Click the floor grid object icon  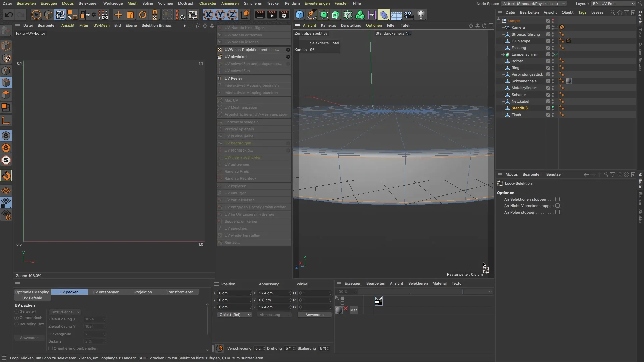coord(396,15)
